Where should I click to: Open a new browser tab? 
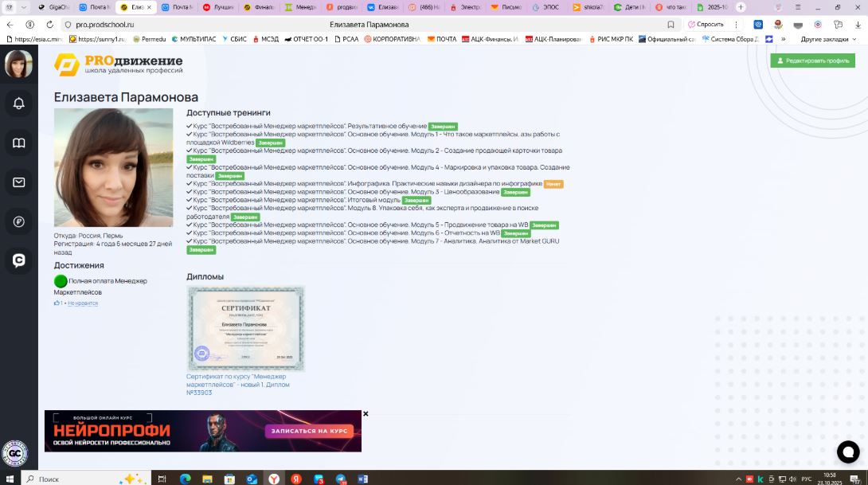click(x=741, y=7)
